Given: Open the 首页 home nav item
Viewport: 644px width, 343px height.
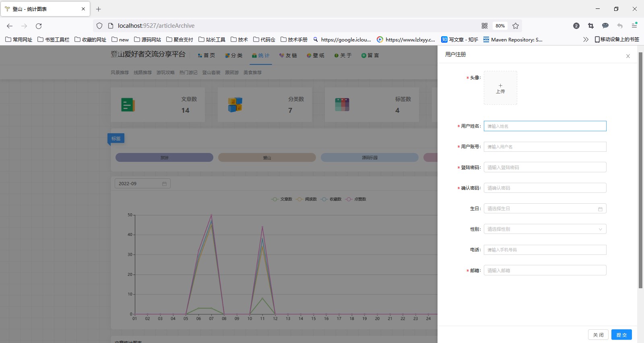Looking at the screenshot, I should coord(206,56).
